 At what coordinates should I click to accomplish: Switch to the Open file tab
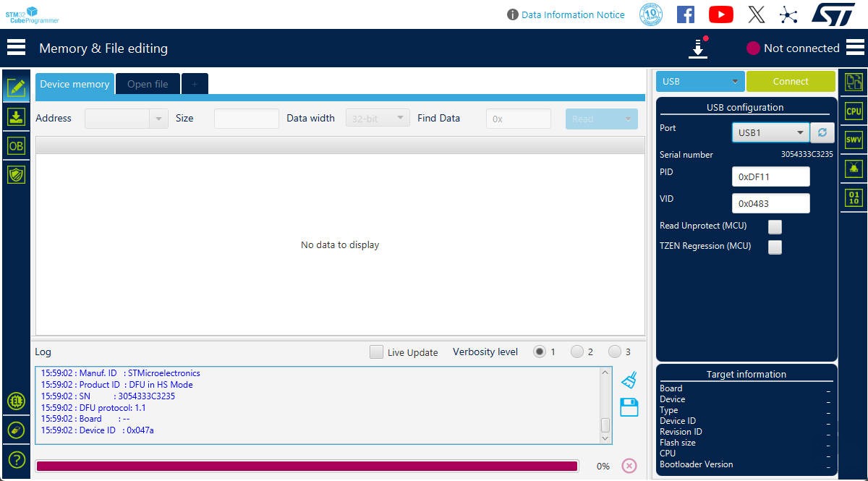[x=148, y=84]
